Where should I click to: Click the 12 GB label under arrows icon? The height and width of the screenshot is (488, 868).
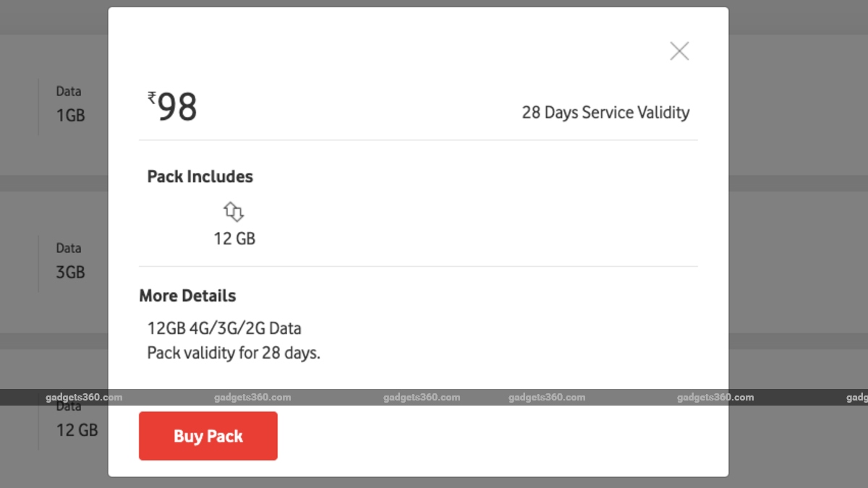(234, 238)
